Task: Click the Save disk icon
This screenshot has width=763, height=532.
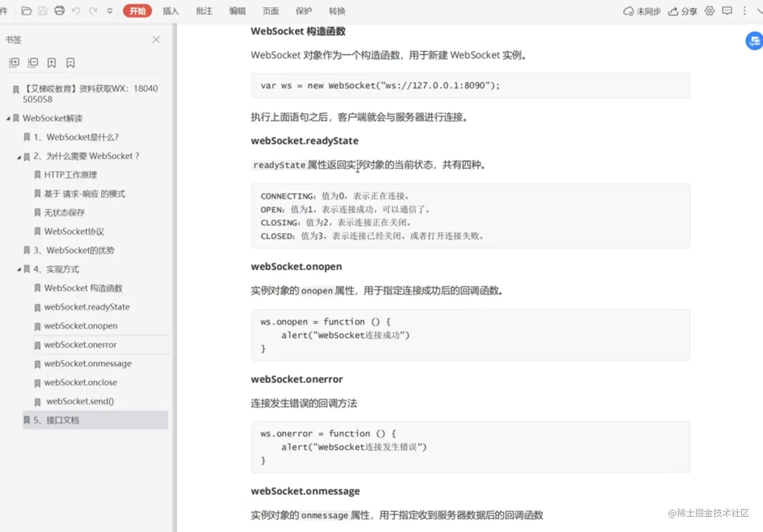Action: (x=43, y=11)
